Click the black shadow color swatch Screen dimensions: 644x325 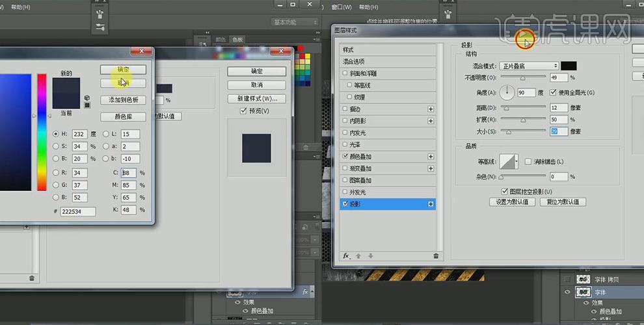pyautogui.click(x=569, y=66)
